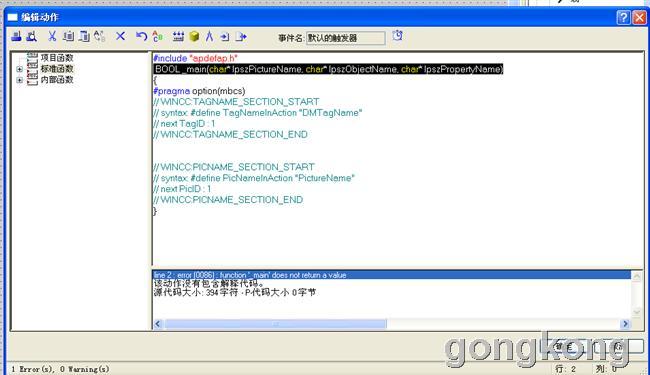This screenshot has height=375, width=650.
Task: Select the 项目函数 tree item
Action: point(57,58)
